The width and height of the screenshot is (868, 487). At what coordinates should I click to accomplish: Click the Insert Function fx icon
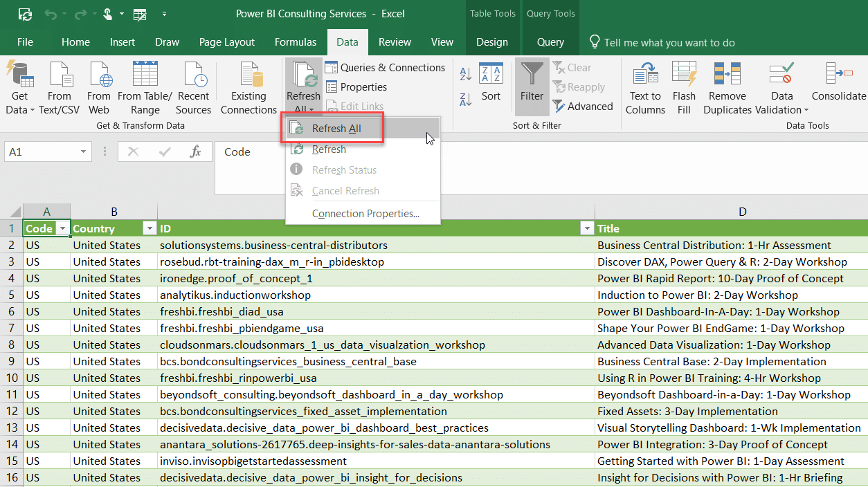196,151
